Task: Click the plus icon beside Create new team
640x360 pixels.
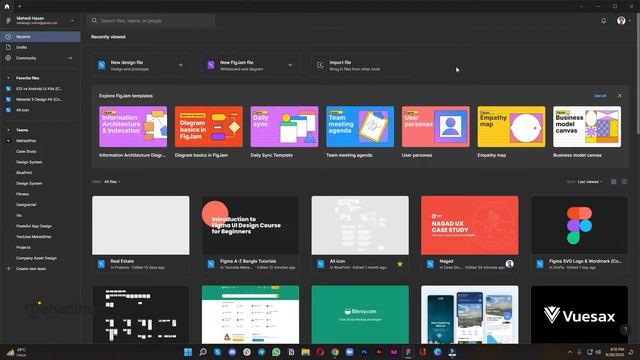Action: [x=8, y=269]
